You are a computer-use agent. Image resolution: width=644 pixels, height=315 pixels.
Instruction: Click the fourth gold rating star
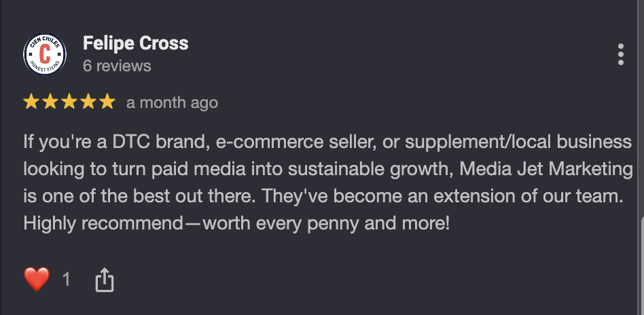click(88, 101)
